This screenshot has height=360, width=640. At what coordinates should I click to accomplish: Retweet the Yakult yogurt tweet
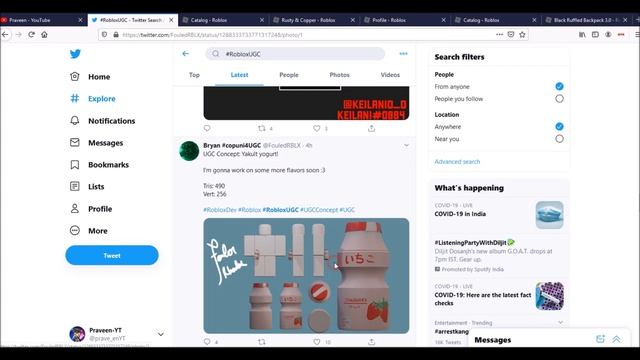262,342
